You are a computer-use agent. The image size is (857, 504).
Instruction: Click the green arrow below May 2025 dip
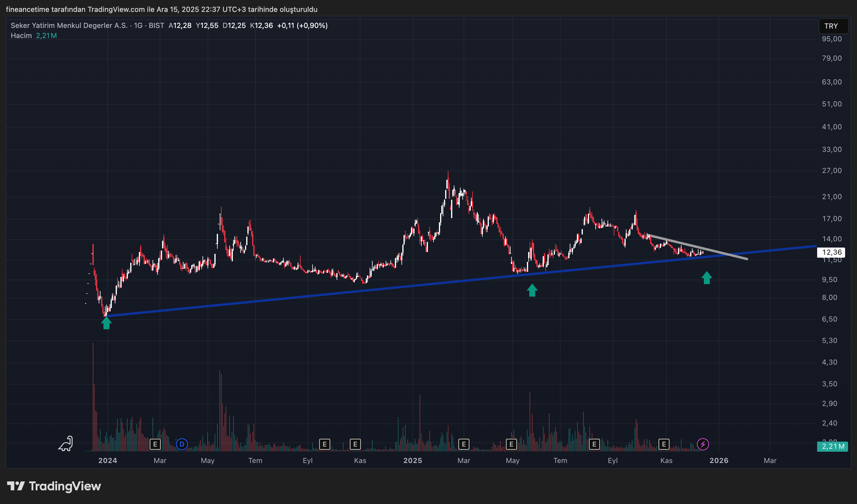(532, 290)
